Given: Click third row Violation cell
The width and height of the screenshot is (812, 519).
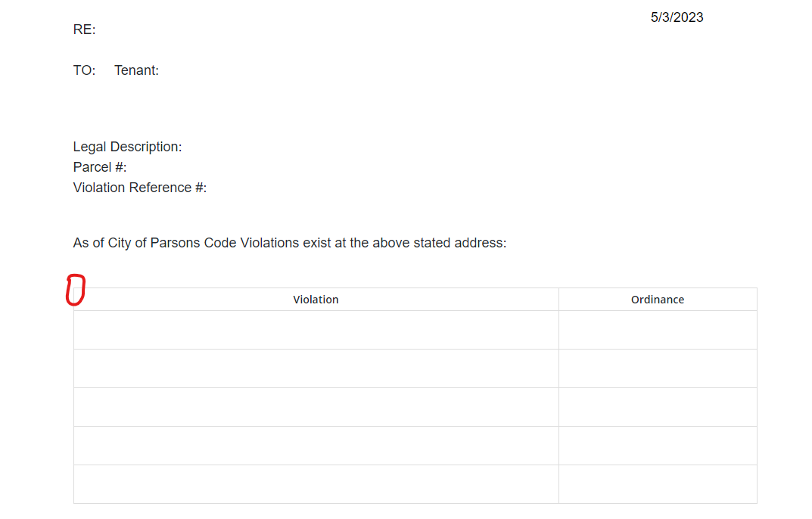Looking at the screenshot, I should pos(316,407).
